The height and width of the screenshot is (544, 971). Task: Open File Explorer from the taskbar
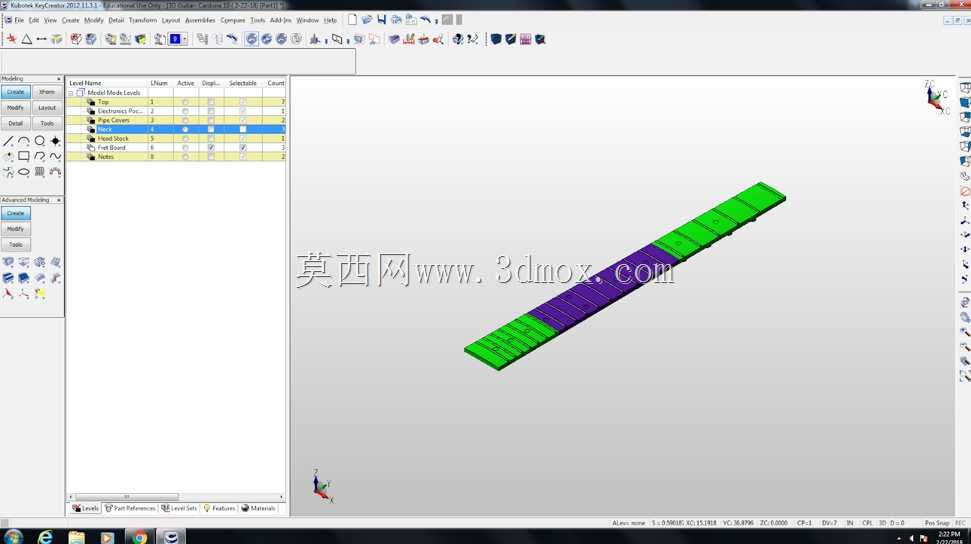(x=76, y=537)
